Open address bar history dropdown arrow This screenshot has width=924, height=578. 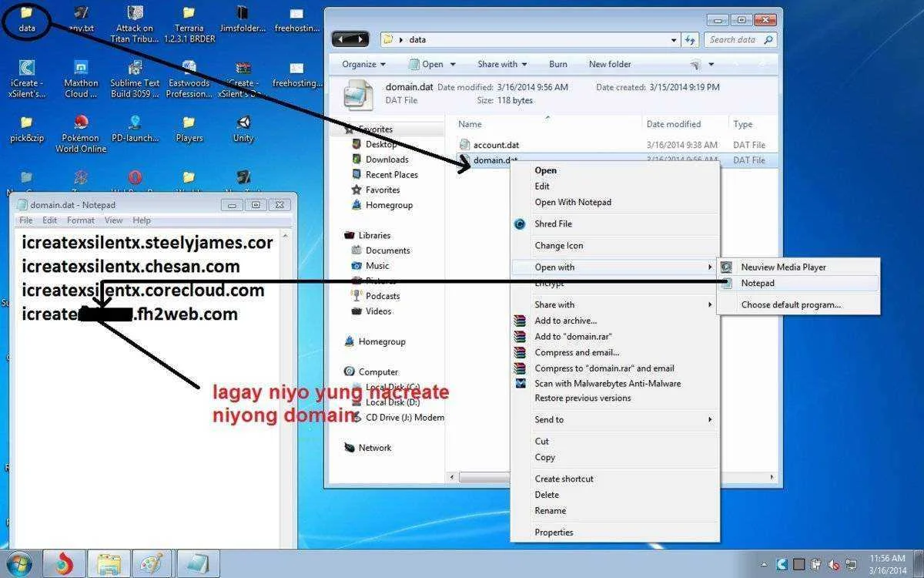(674, 39)
